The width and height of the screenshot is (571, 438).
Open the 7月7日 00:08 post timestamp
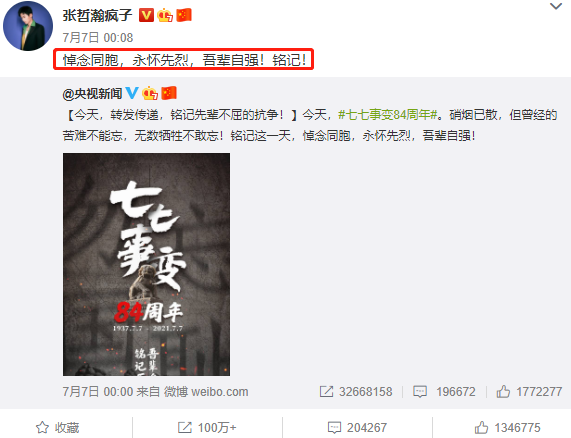pos(98,38)
